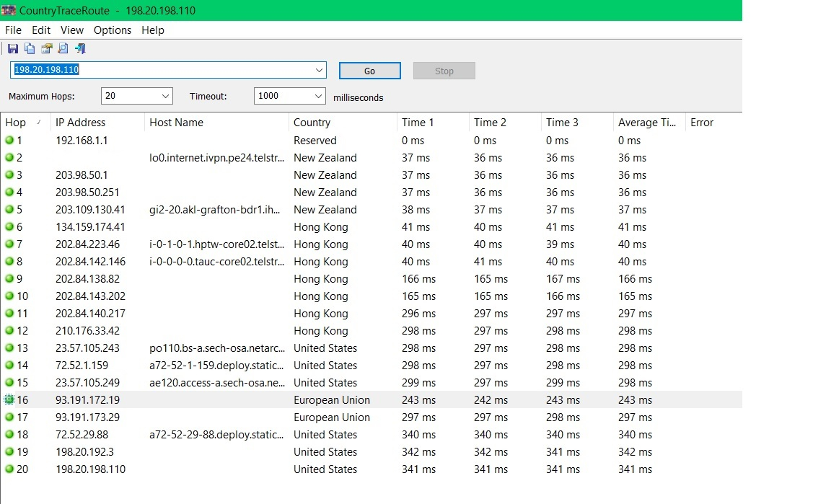Expand the destination address dropdown arrow
This screenshot has height=504, width=831.
319,70
